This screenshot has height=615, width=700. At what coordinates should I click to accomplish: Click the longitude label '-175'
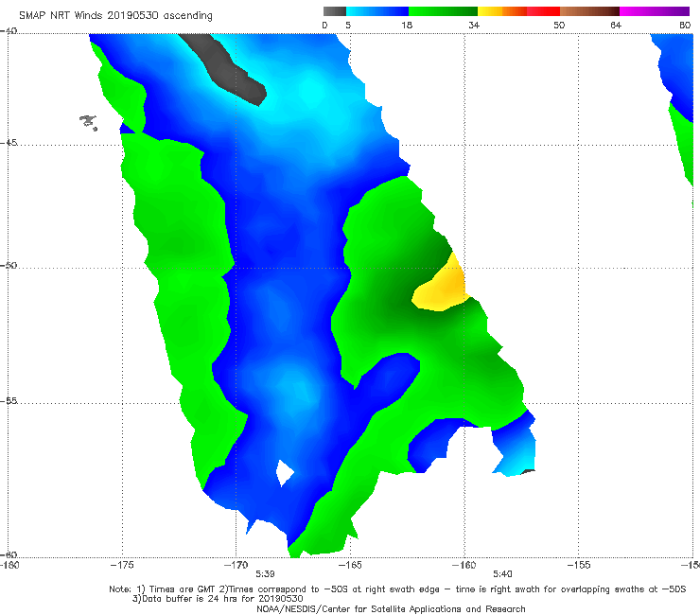(122, 565)
